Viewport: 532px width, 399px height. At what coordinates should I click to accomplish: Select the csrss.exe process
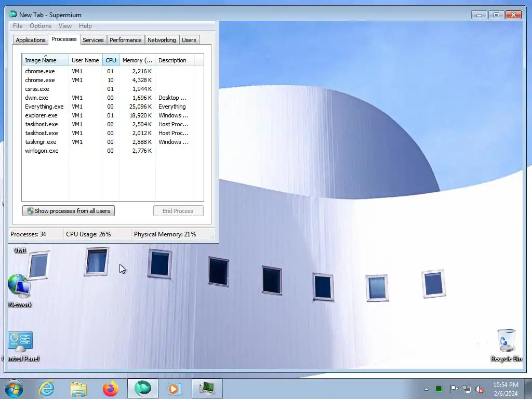click(109, 89)
